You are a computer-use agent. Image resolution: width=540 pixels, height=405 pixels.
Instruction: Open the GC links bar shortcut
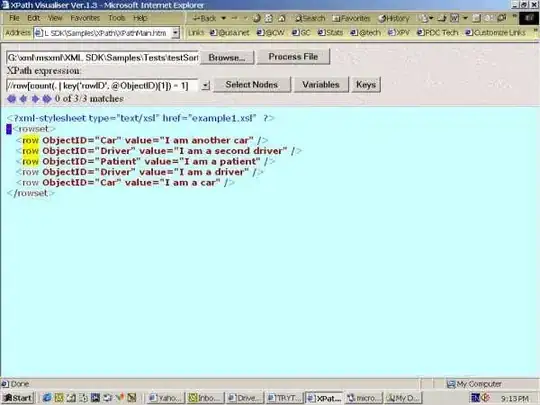tap(301, 33)
